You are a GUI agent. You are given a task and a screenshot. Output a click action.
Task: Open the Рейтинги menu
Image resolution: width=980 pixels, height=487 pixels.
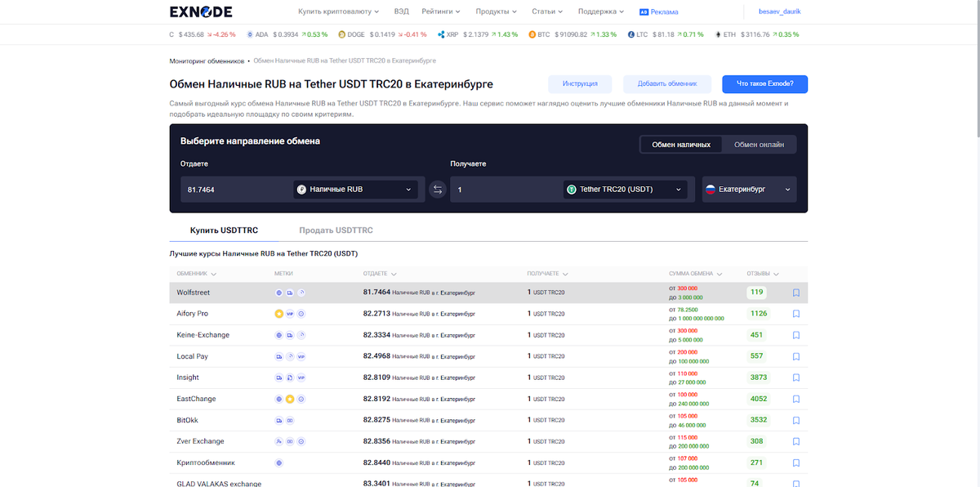(x=439, y=11)
